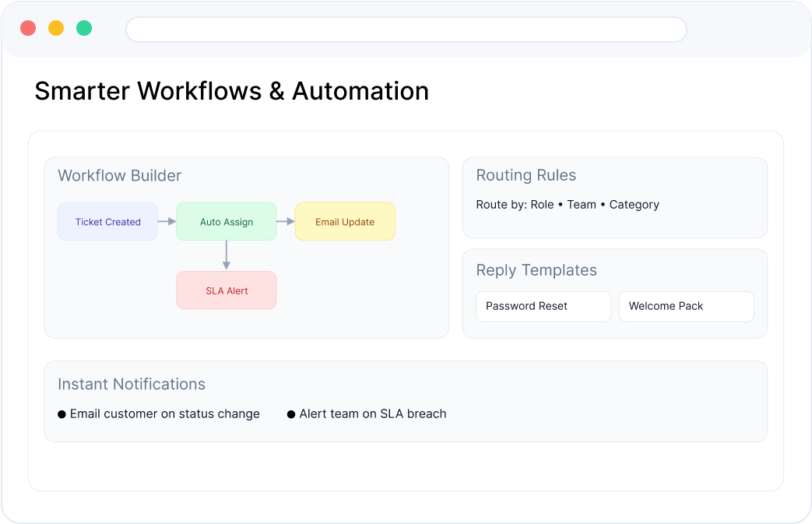This screenshot has height=524, width=812.
Task: Click 'Email customer on status change' item
Action: point(159,413)
